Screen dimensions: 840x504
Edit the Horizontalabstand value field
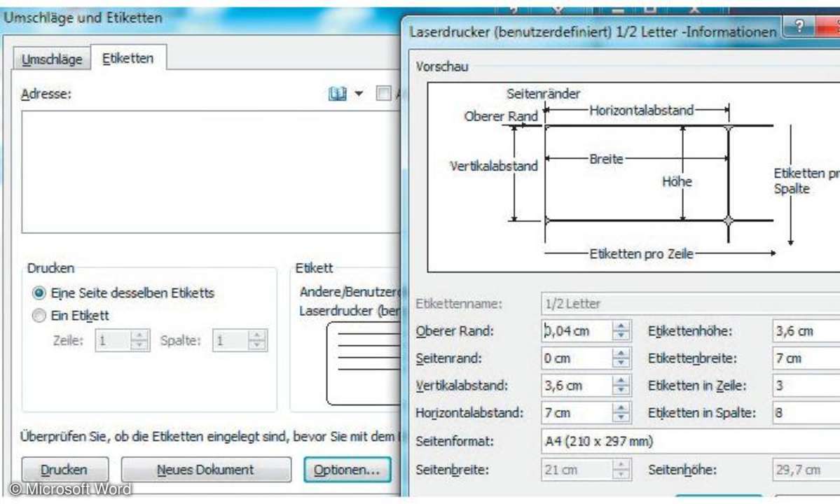click(577, 413)
